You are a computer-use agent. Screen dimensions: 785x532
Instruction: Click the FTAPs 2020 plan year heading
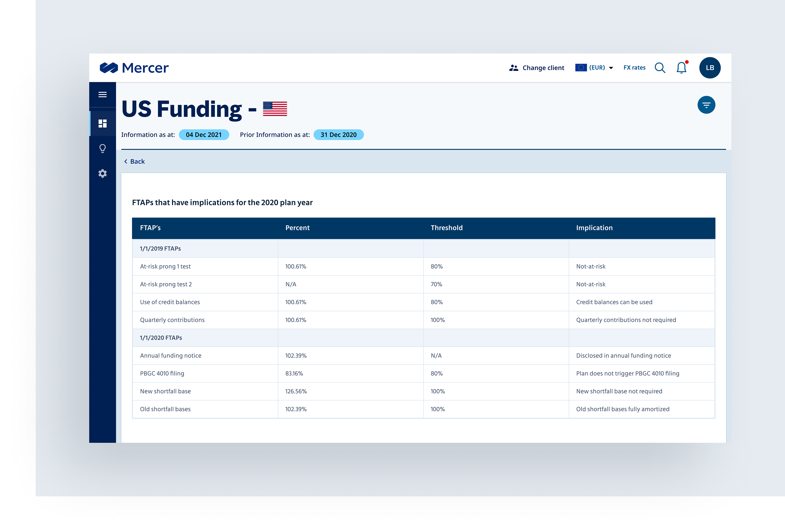[222, 203]
